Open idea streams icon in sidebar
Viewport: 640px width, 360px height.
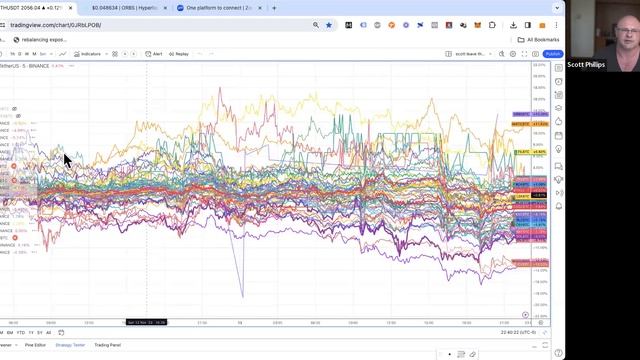coord(558,180)
